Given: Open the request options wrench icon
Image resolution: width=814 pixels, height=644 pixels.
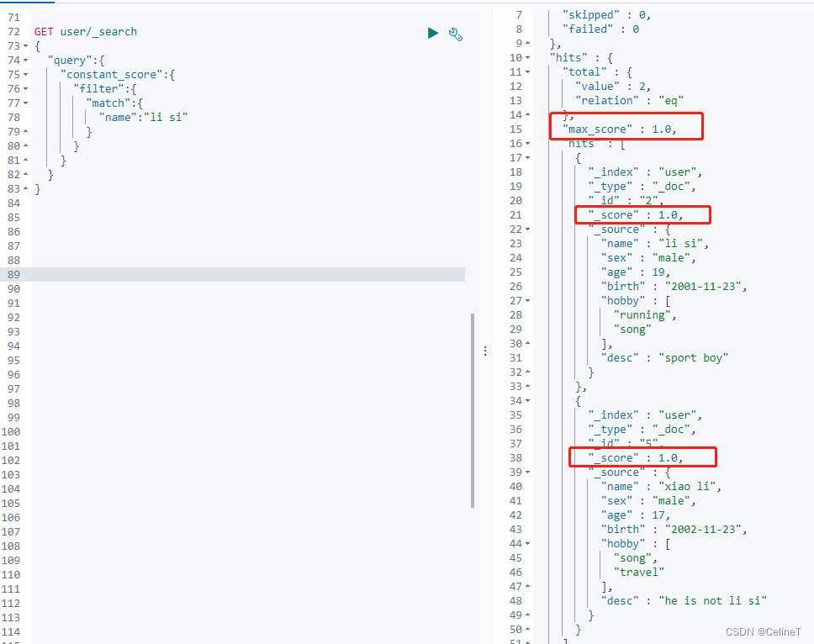Looking at the screenshot, I should pyautogui.click(x=455, y=34).
